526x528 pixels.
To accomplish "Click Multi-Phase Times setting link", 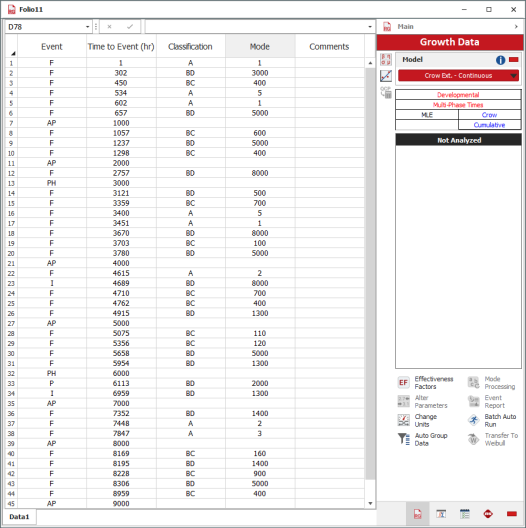I will [458, 105].
